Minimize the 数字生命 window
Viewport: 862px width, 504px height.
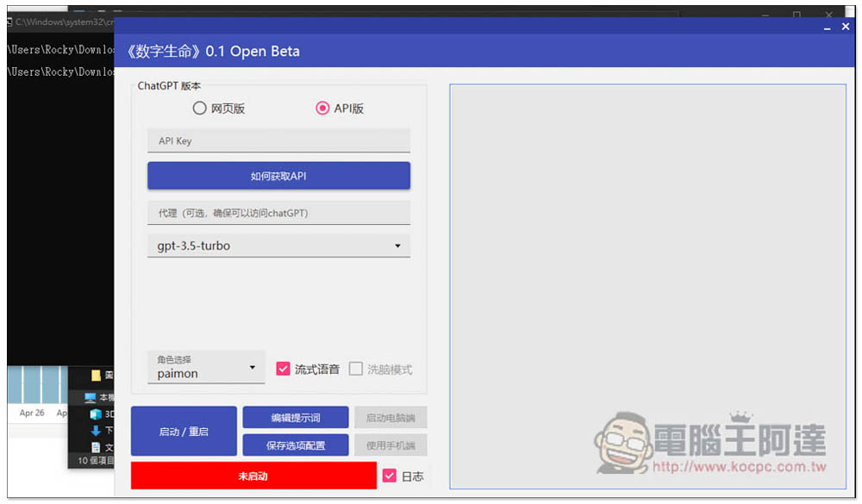pyautogui.click(x=827, y=27)
